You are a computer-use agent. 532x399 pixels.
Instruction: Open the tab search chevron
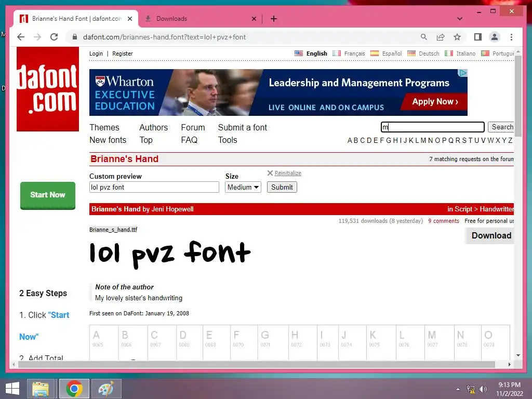pyautogui.click(x=460, y=19)
